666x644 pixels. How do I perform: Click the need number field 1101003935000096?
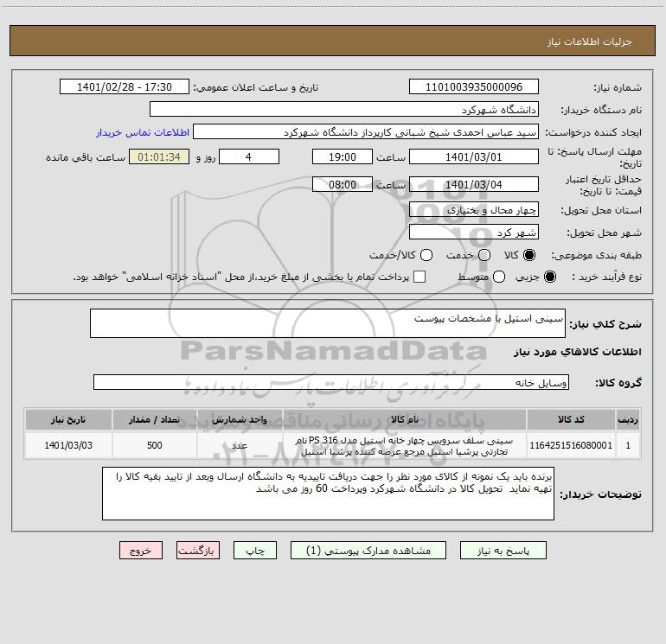(474, 87)
